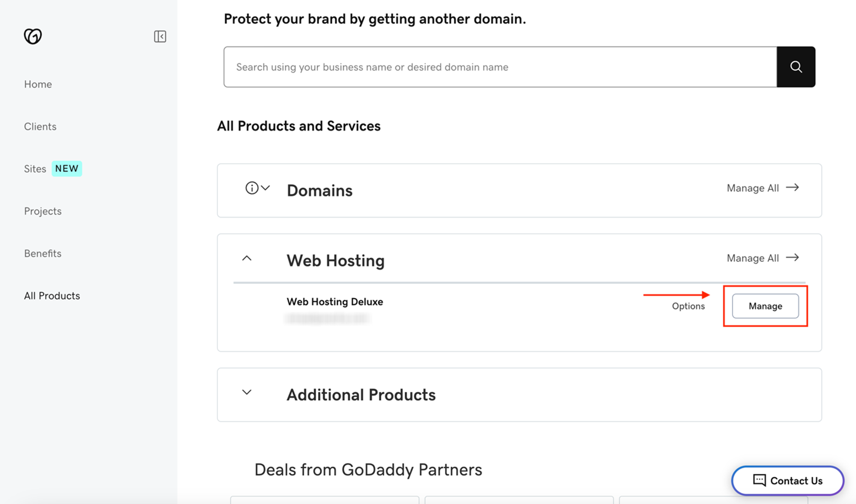
Task: Click the arrow beside Web Hosting Manage All
Action: point(792,258)
